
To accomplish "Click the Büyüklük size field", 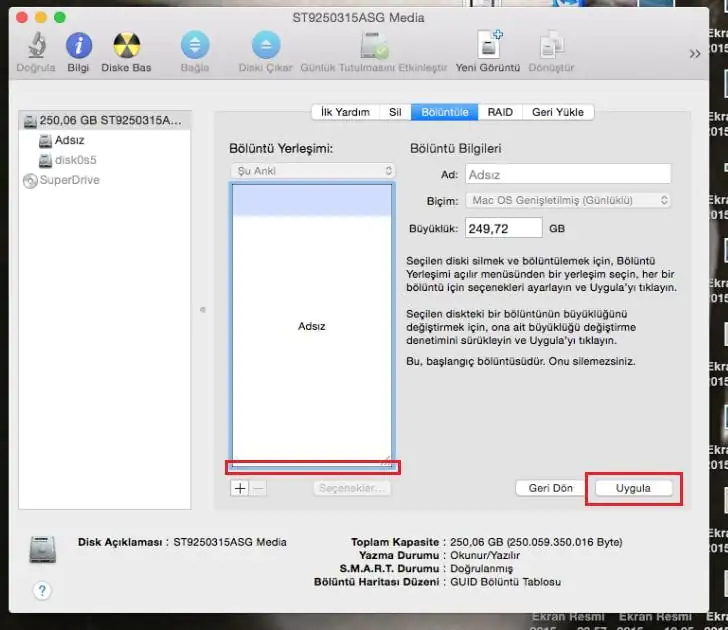I will [503, 228].
